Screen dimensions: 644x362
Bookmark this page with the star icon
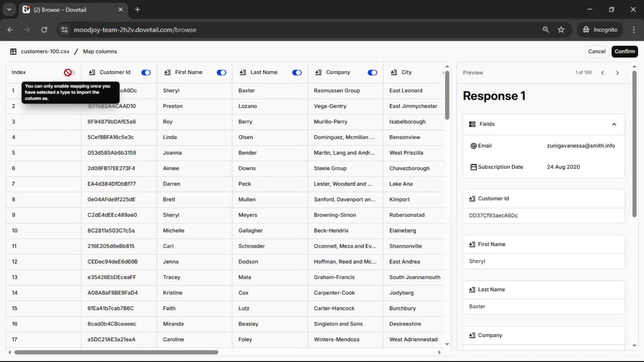coord(561,30)
